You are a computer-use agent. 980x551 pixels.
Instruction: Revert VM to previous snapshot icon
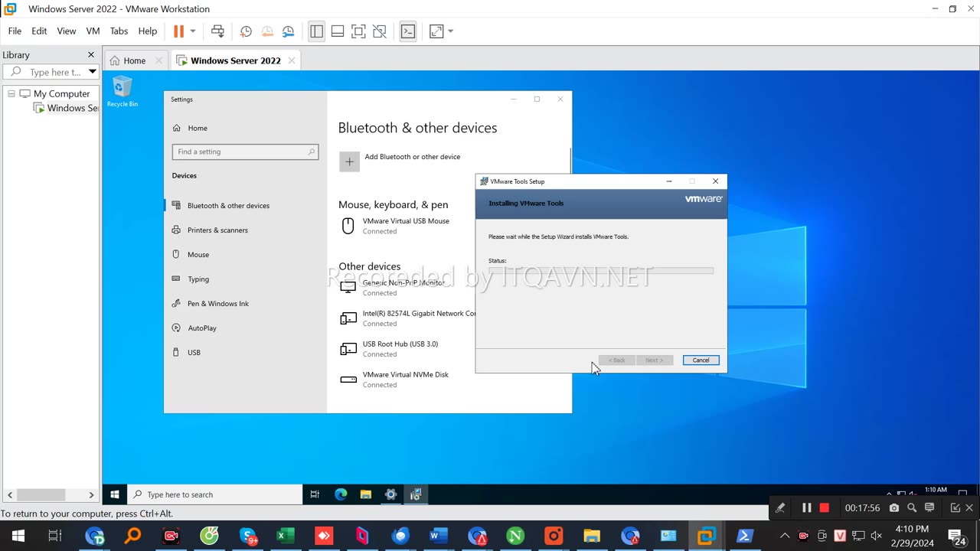tap(267, 31)
